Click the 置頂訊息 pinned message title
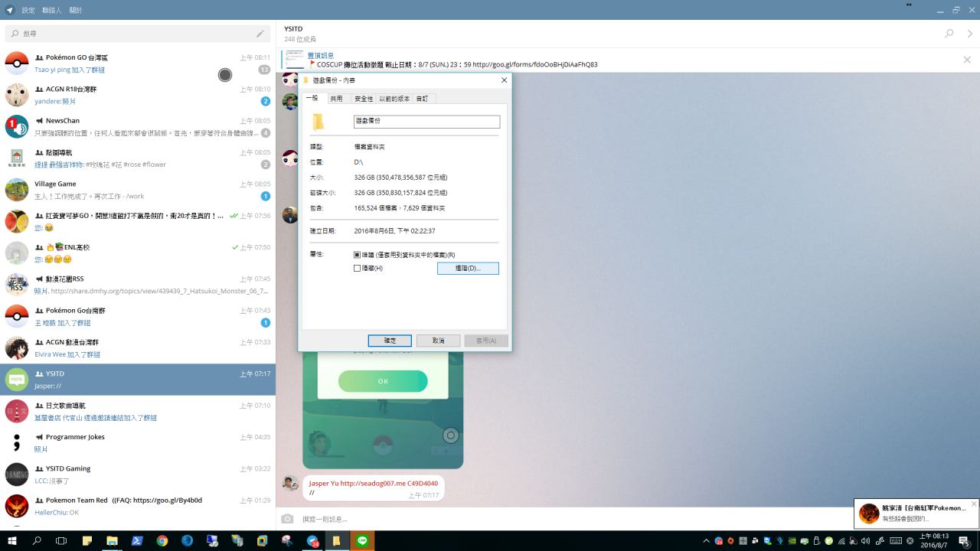Image resolution: width=980 pixels, height=551 pixels. (321, 56)
